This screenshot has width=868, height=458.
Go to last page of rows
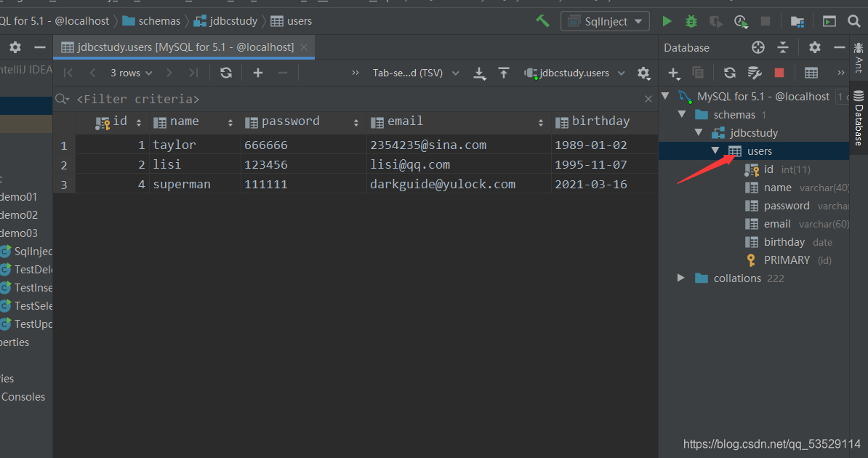(x=193, y=73)
